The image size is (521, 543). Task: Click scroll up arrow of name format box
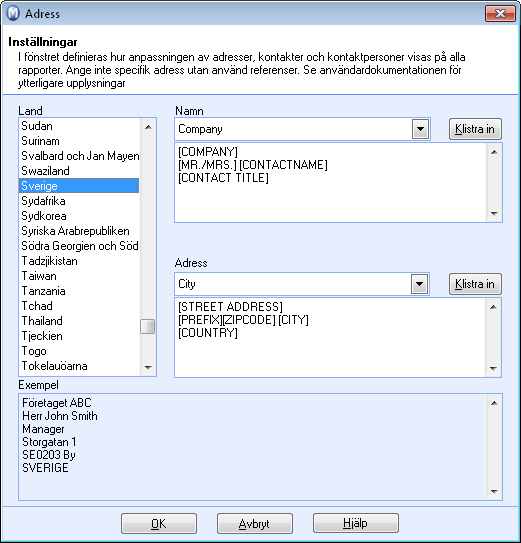pos(494,152)
